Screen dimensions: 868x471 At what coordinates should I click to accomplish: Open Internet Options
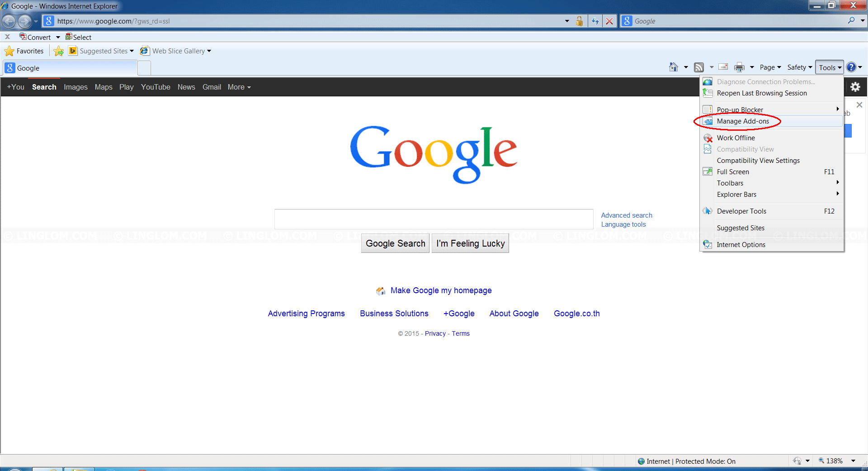point(772,245)
